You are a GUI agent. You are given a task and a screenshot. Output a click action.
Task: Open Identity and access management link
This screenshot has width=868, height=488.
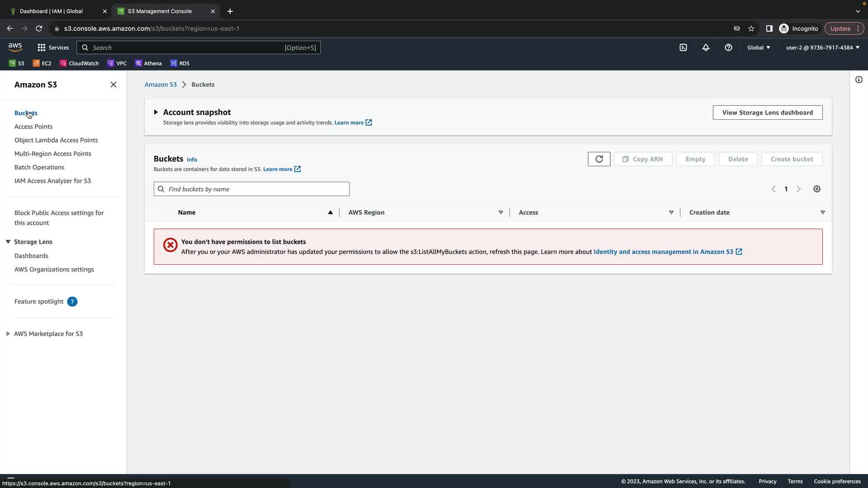pyautogui.click(x=663, y=252)
